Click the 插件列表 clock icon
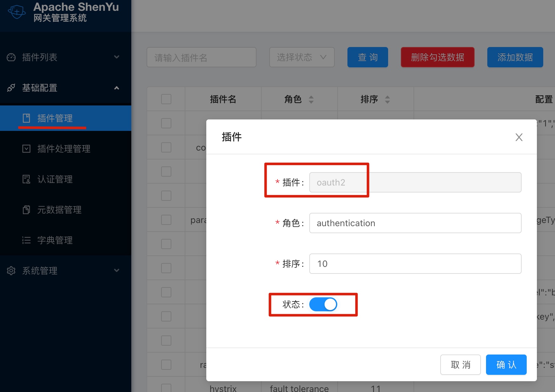The height and width of the screenshot is (392, 555). [11, 57]
